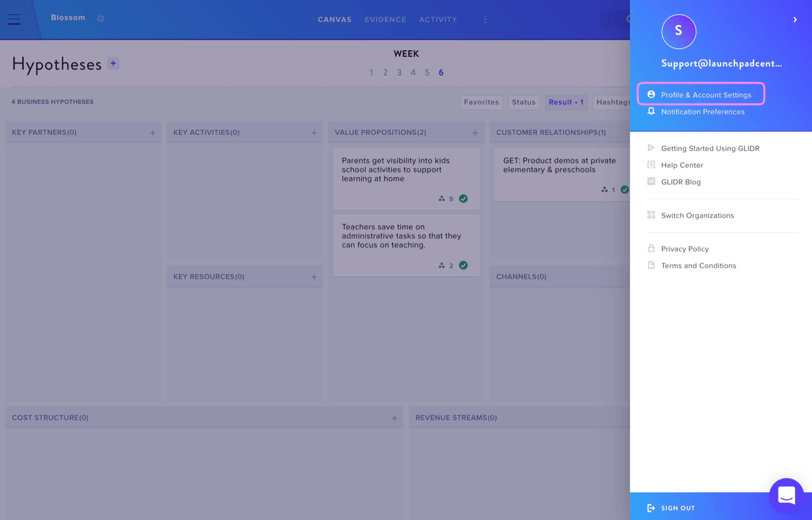Click the sign out arrow icon
The height and width of the screenshot is (520, 812).
click(651, 508)
